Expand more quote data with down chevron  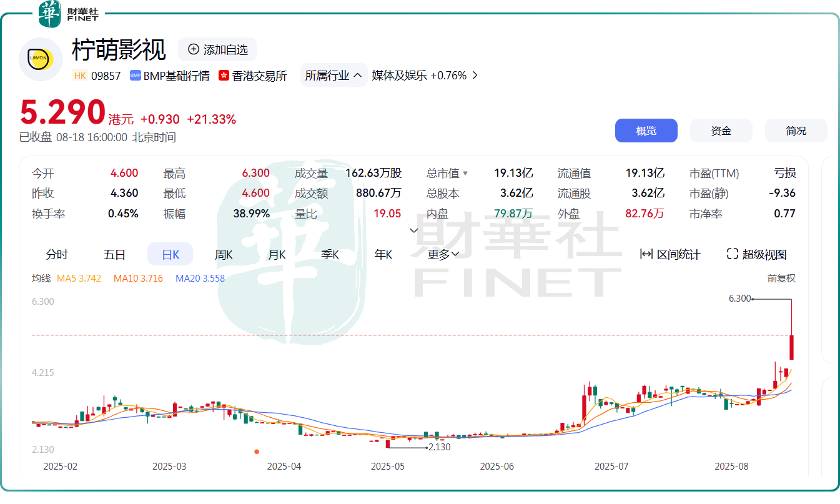click(413, 230)
